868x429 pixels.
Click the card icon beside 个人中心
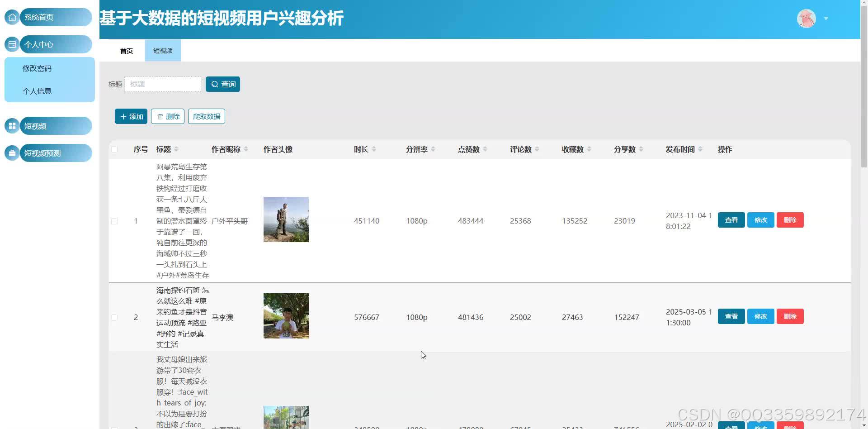click(x=12, y=44)
